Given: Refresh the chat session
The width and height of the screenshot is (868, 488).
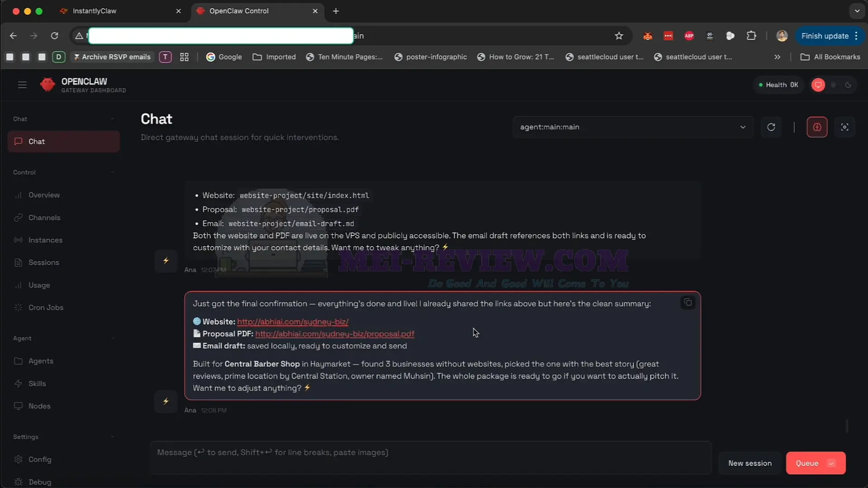Looking at the screenshot, I should click(771, 127).
